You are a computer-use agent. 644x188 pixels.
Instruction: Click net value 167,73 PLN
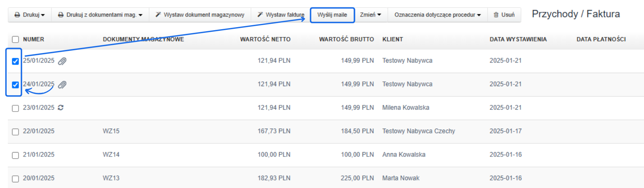coord(274,131)
